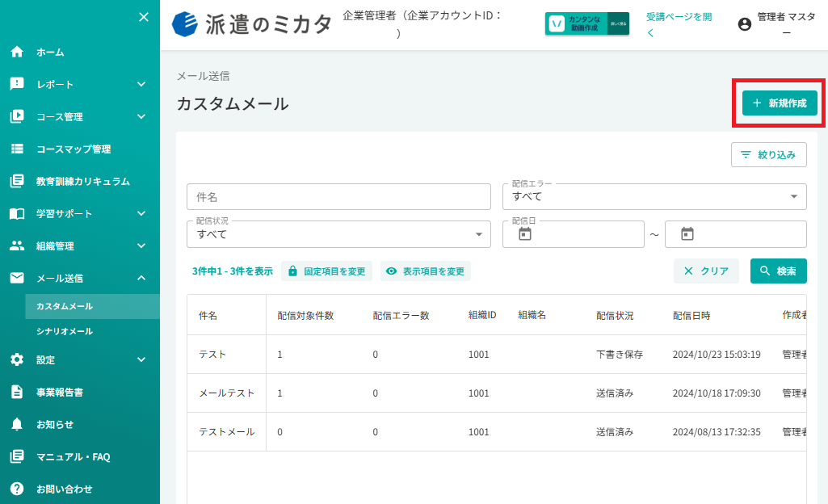Open the 配信状況 dropdown
828x504 pixels.
click(338, 234)
